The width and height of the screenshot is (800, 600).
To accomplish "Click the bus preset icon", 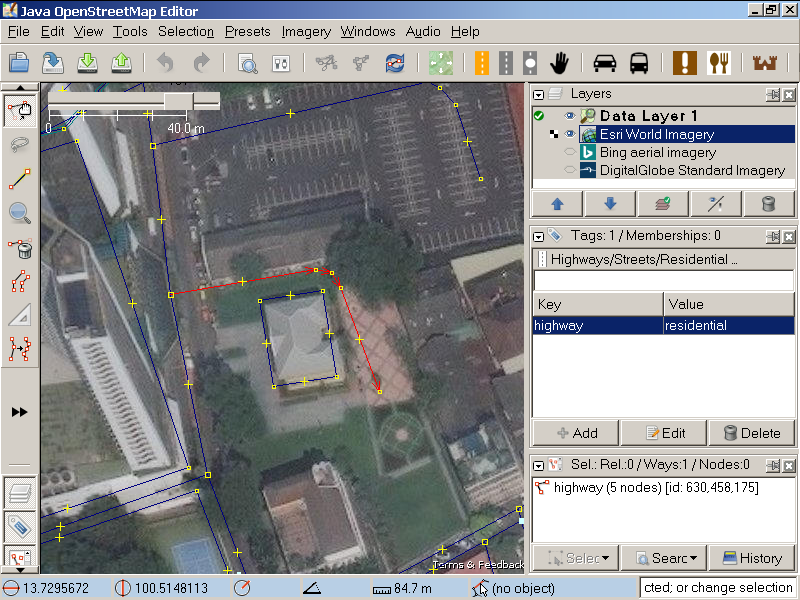I will [x=639, y=63].
